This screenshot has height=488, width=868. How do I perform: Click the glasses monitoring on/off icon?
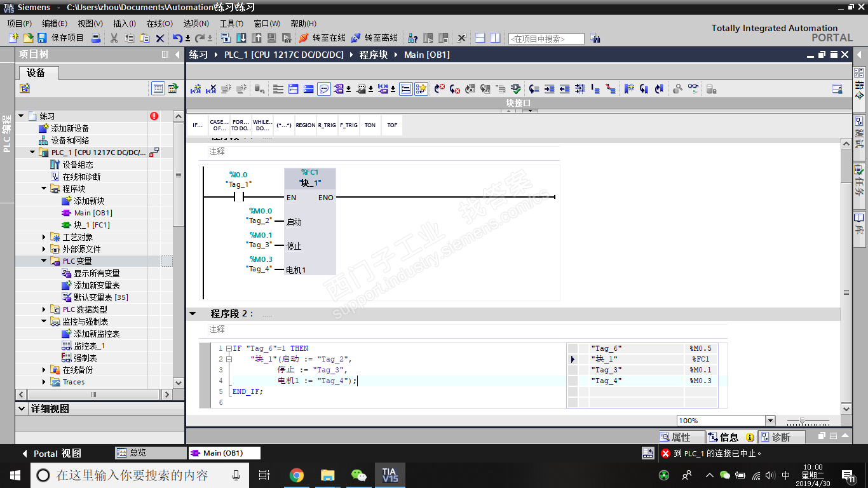693,89
